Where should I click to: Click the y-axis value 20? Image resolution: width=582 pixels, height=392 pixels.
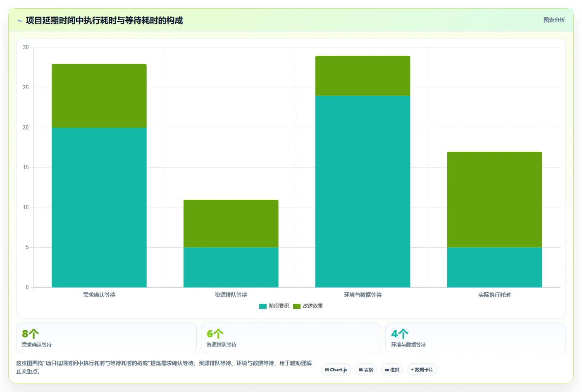click(x=26, y=128)
